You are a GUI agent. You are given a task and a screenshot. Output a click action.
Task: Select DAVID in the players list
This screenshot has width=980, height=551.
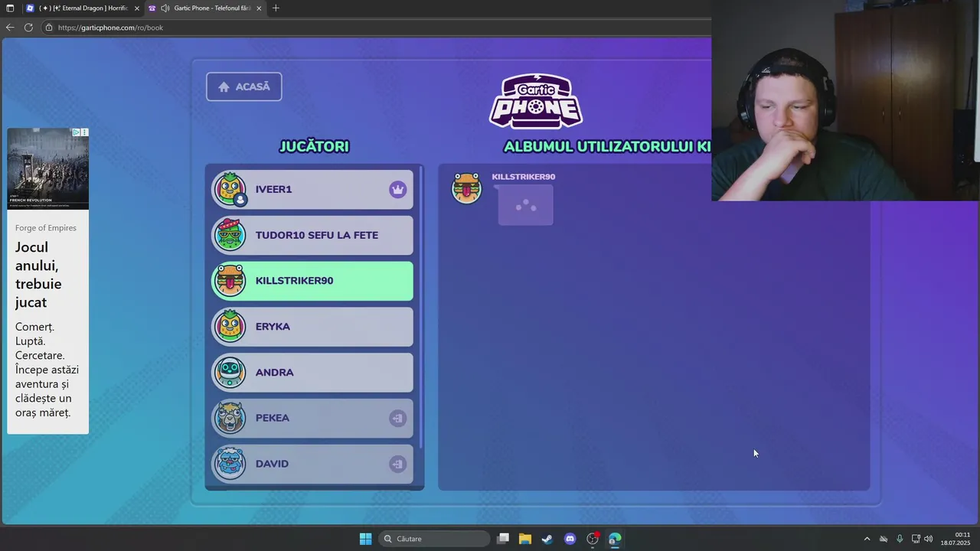click(312, 464)
